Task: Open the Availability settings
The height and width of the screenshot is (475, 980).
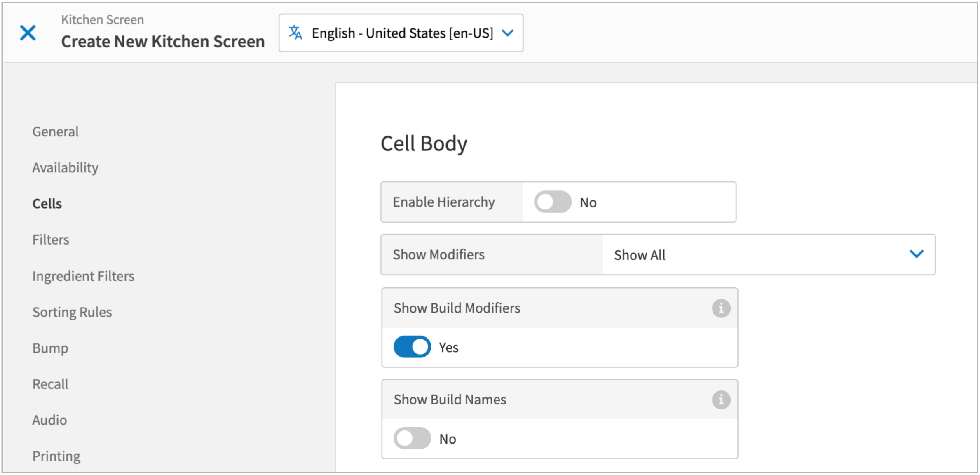Action: pyautogui.click(x=65, y=167)
